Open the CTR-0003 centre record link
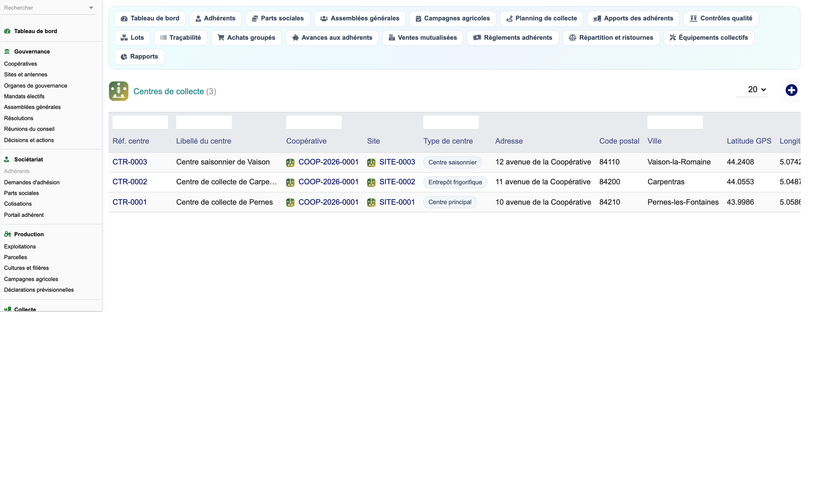The height and width of the screenshot is (504, 815). pyautogui.click(x=130, y=162)
